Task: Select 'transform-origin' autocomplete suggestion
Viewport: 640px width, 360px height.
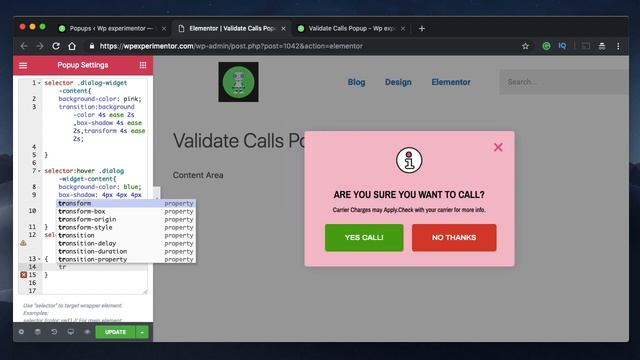Action: click(x=126, y=219)
